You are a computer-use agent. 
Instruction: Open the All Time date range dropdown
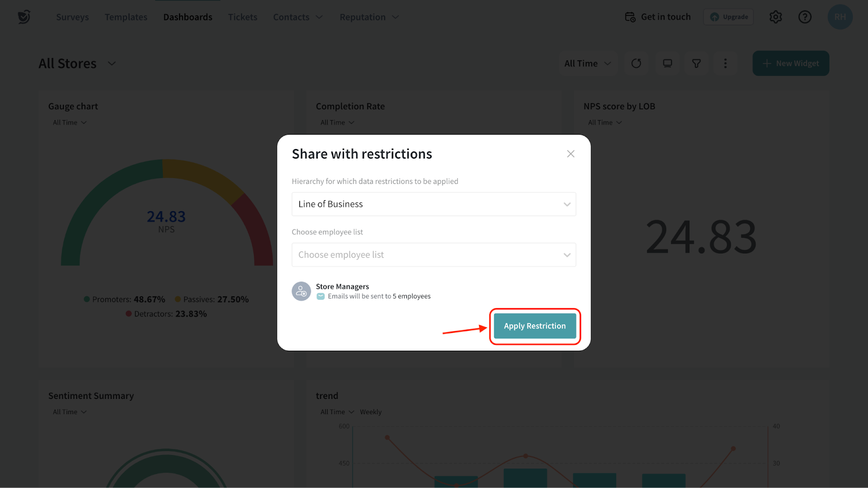588,64
